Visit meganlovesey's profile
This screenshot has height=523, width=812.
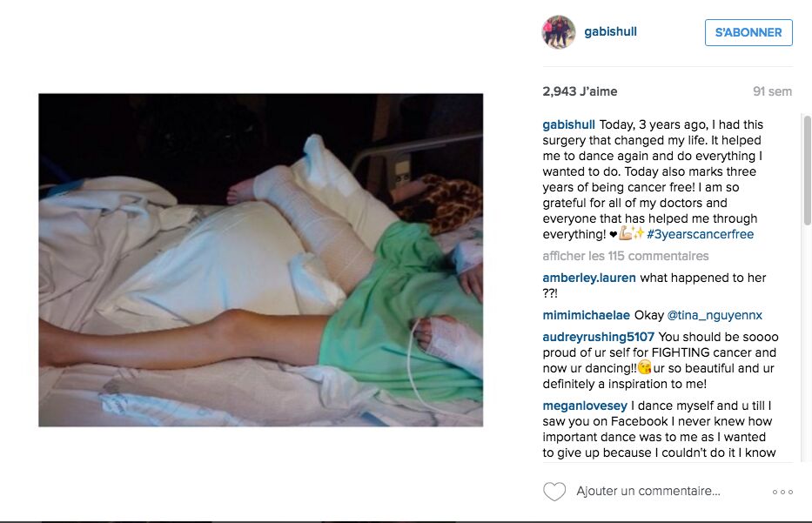coord(585,406)
